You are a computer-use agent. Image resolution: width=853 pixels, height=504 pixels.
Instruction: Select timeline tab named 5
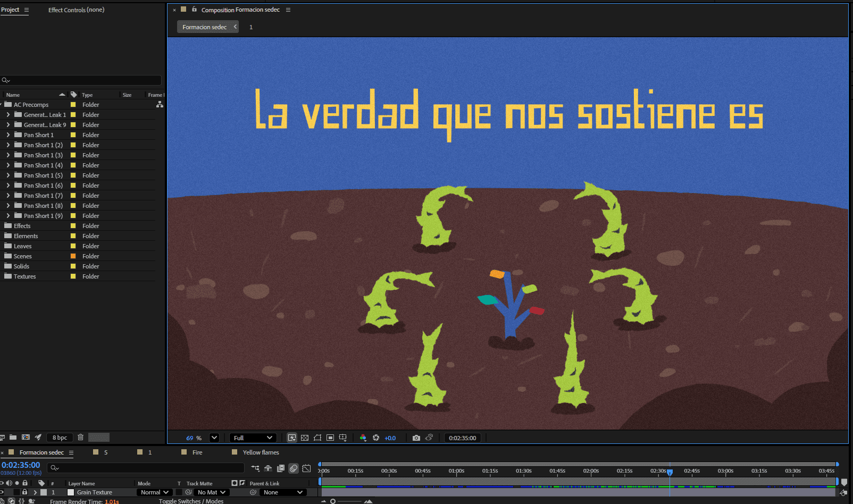[x=106, y=452]
